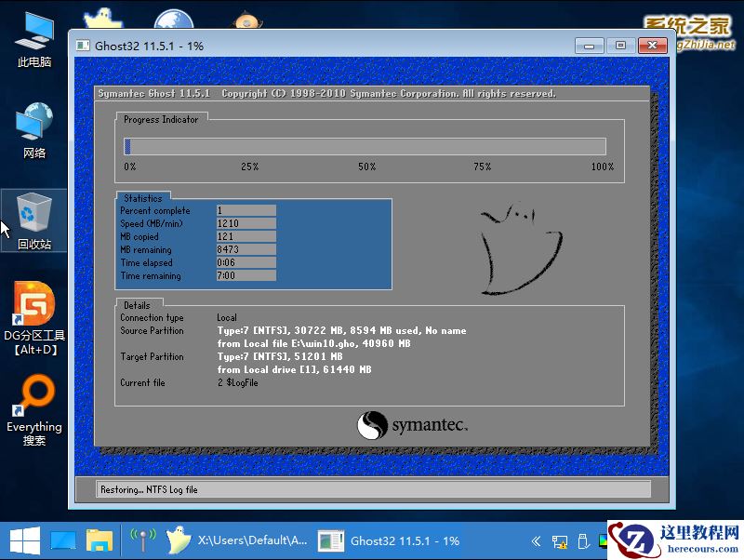Click the MB copied value 121

pyautogui.click(x=246, y=236)
